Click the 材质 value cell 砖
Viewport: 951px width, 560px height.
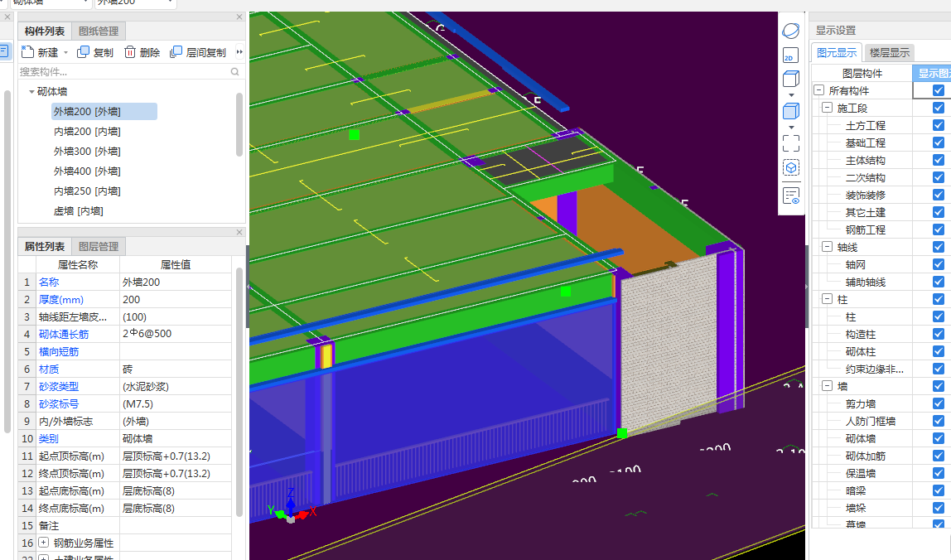[x=176, y=369]
